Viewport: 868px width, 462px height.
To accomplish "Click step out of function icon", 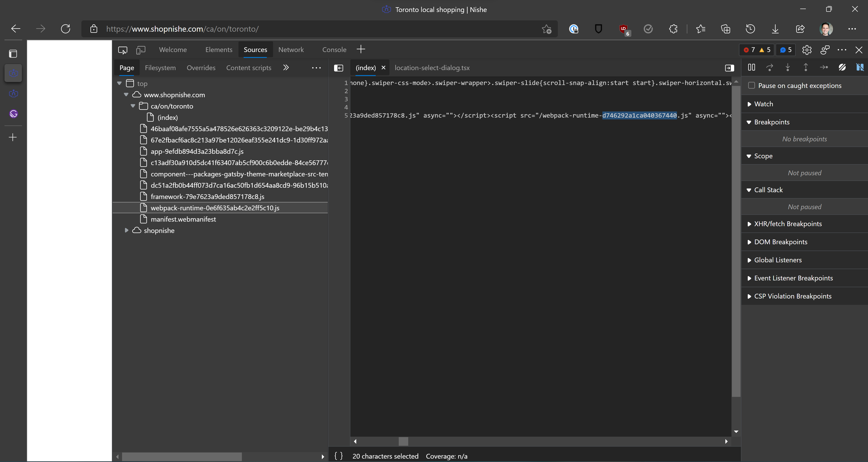I will pyautogui.click(x=806, y=67).
